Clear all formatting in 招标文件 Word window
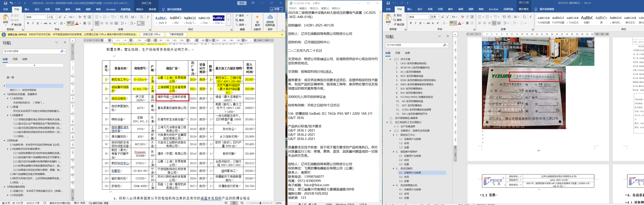The image size is (644, 205). [x=80, y=17]
